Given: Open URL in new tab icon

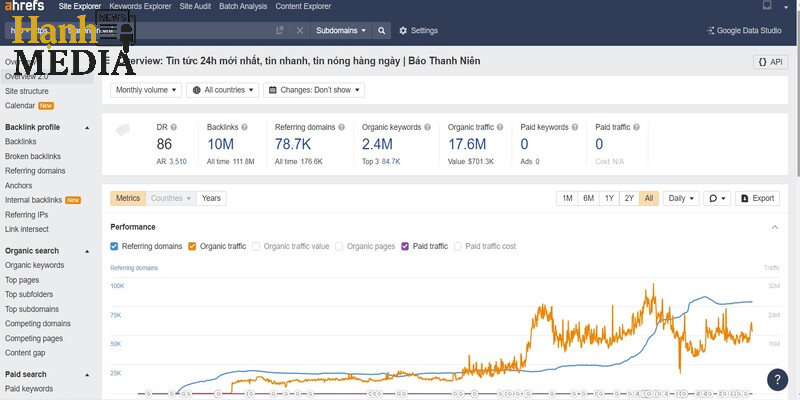Looking at the screenshot, I should (280, 31).
